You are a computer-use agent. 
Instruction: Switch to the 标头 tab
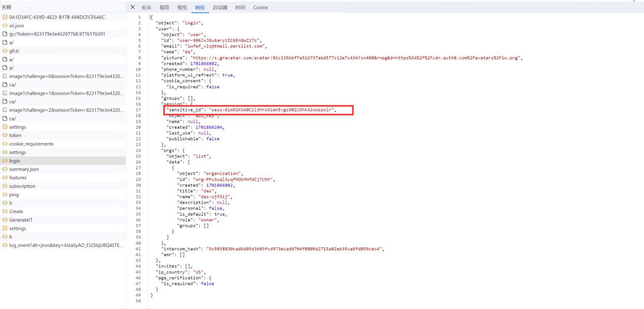click(147, 8)
